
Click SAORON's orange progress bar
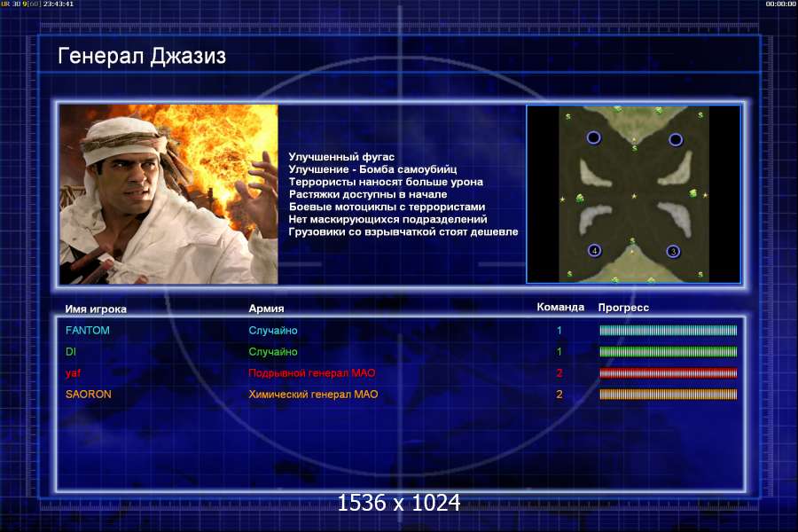click(668, 395)
